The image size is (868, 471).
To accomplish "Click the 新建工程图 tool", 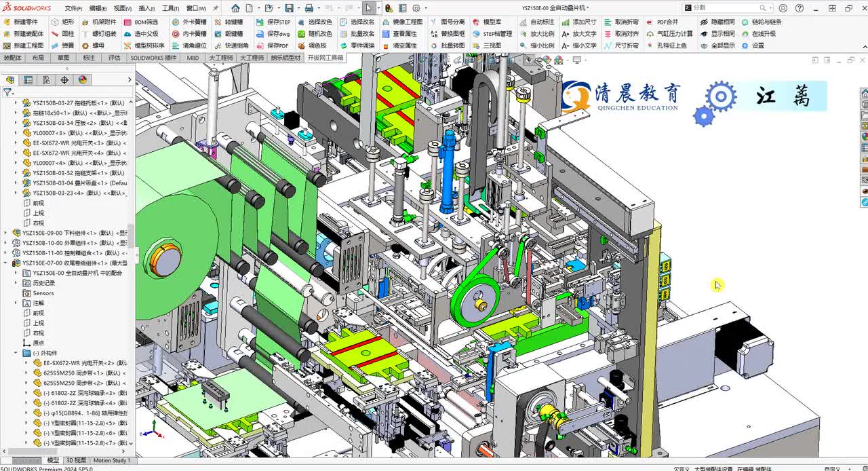I will (23, 45).
